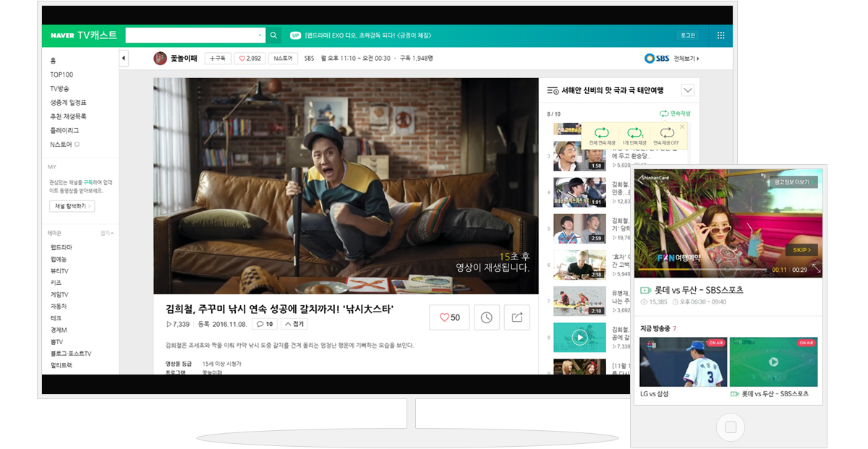Go to 홈 in the sidebar
This screenshot has height=449, width=868.
coord(53,61)
